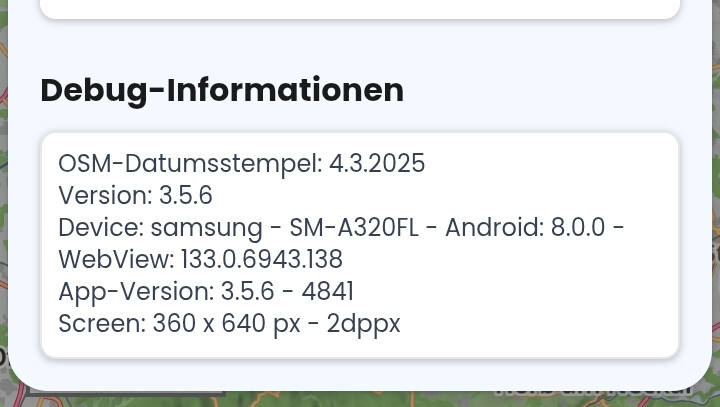Click the 2dppx pixel density text
The width and height of the screenshot is (720, 407).
[x=363, y=324]
